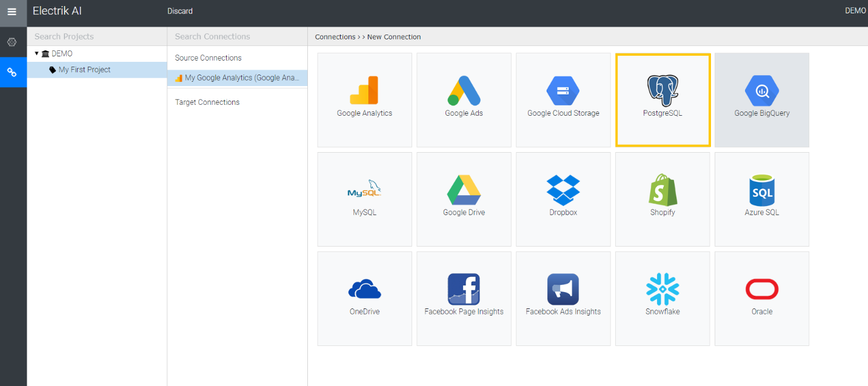Screen dimensions: 868x386
Task: Open My Google Analytics connection
Action: [241, 78]
